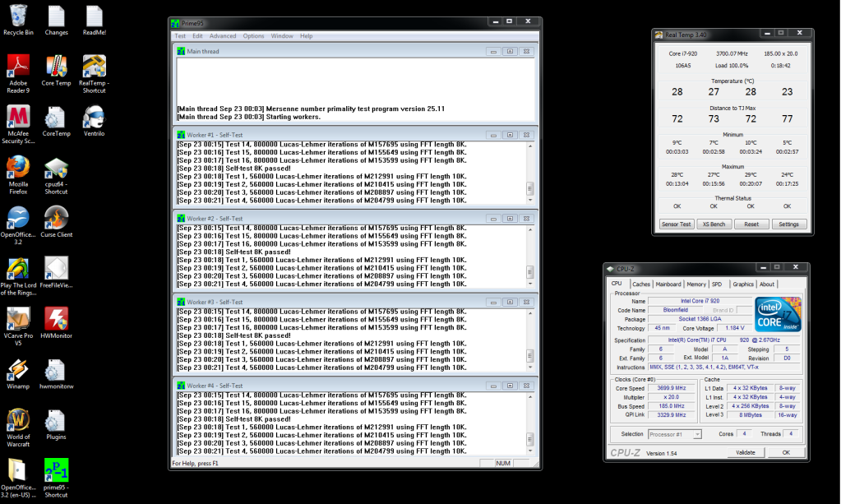841x504 pixels.
Task: Open Settings in Real Temp
Action: [x=788, y=224]
